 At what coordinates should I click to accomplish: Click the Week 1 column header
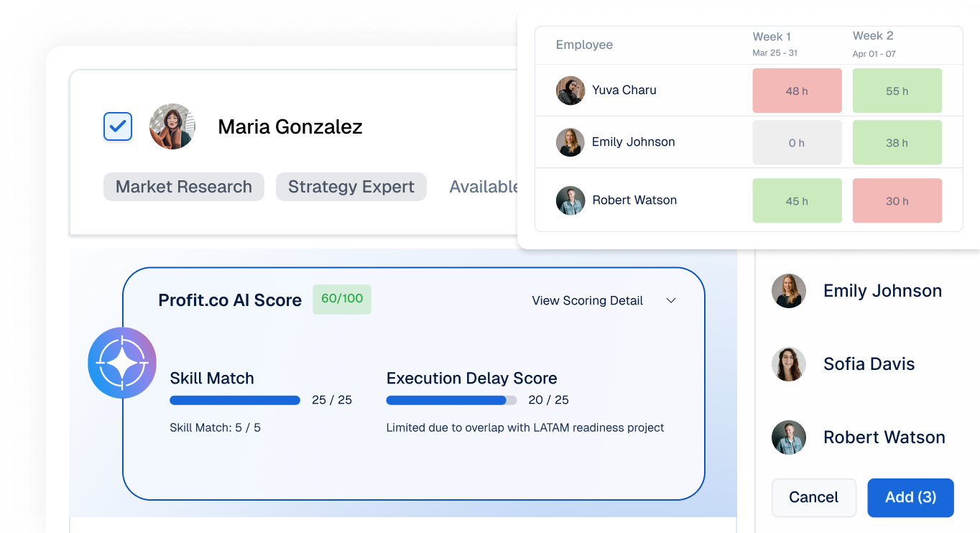tap(772, 37)
